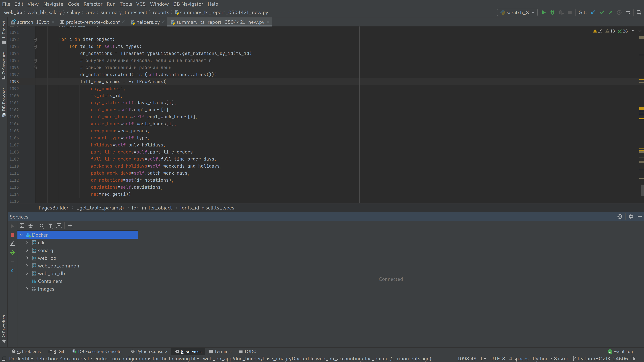
Task: Open Search Everywhere magnifier
Action: coord(639,13)
